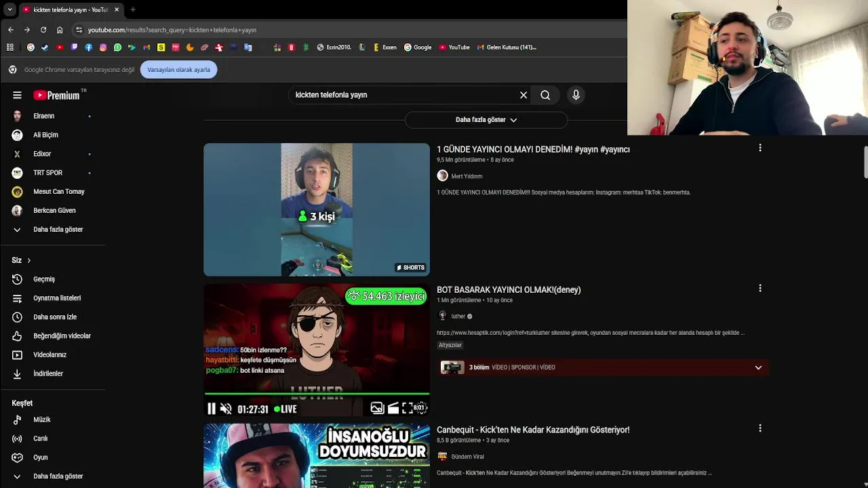
Task: Open Mert Yıldırım channel avatar
Action: 442,176
